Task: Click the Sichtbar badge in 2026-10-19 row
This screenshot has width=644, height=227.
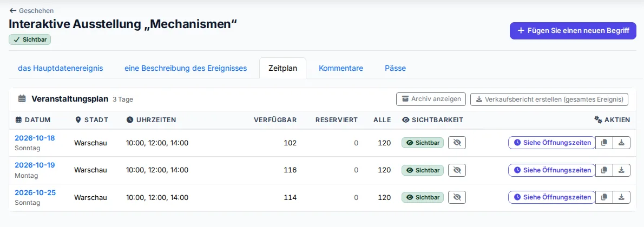Action: [x=423, y=170]
